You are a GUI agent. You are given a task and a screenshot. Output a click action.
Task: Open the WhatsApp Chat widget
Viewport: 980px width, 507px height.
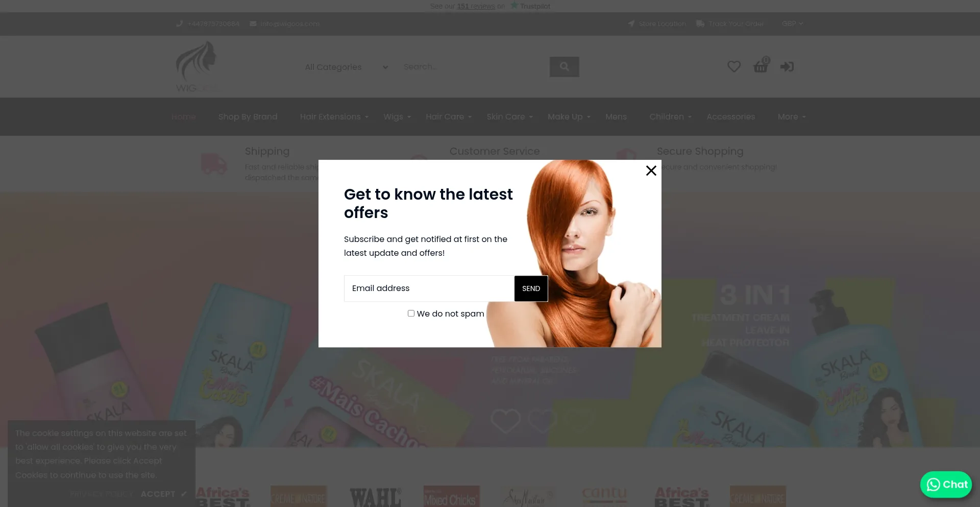tap(946, 485)
